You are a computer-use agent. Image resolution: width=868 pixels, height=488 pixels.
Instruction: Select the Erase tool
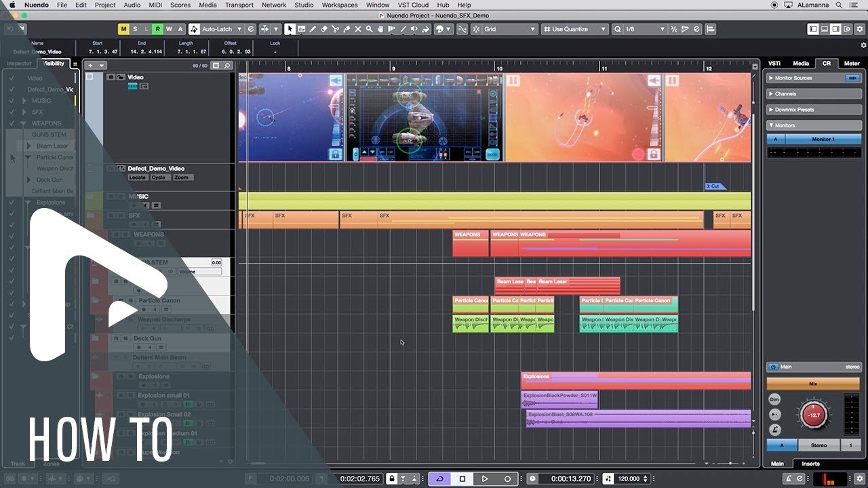coord(324,29)
